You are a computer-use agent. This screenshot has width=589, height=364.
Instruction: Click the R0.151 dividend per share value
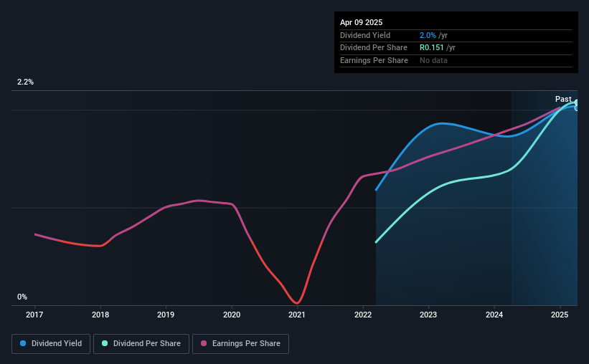[x=432, y=48]
